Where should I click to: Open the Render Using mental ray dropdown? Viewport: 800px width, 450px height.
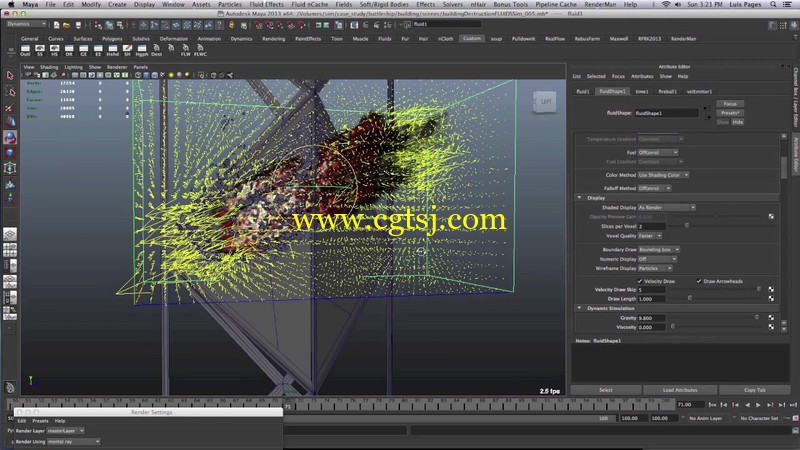pos(73,442)
